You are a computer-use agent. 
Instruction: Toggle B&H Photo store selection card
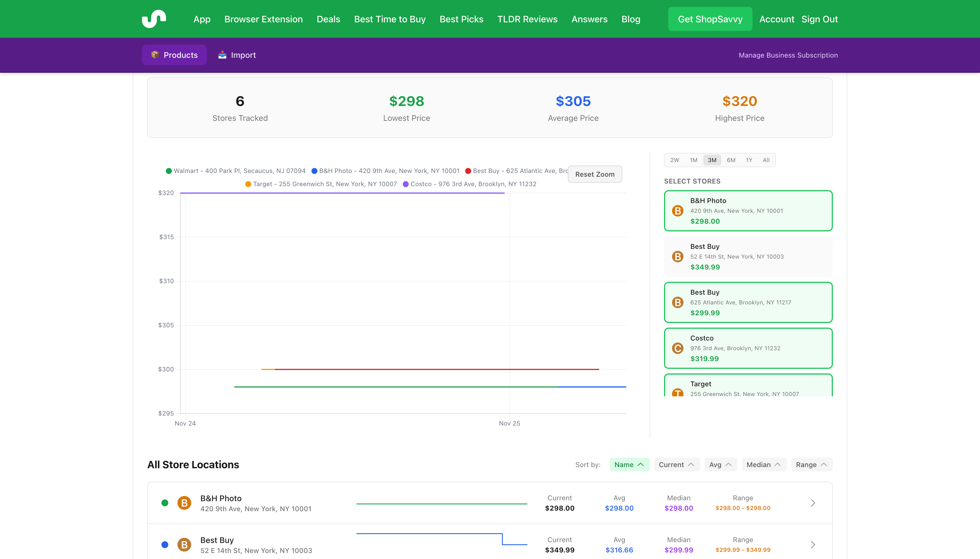[x=748, y=211]
